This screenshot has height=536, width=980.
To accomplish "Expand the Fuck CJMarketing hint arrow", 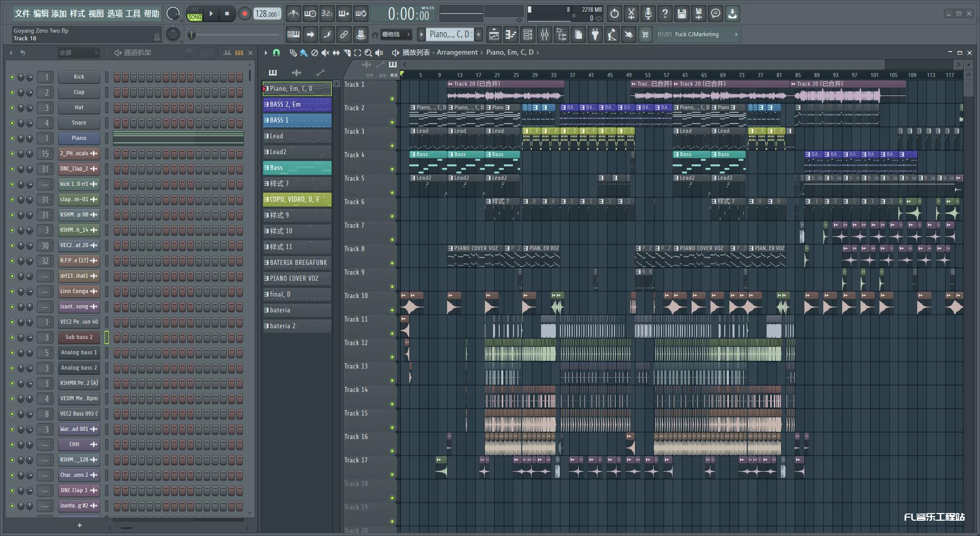I will [x=736, y=35].
